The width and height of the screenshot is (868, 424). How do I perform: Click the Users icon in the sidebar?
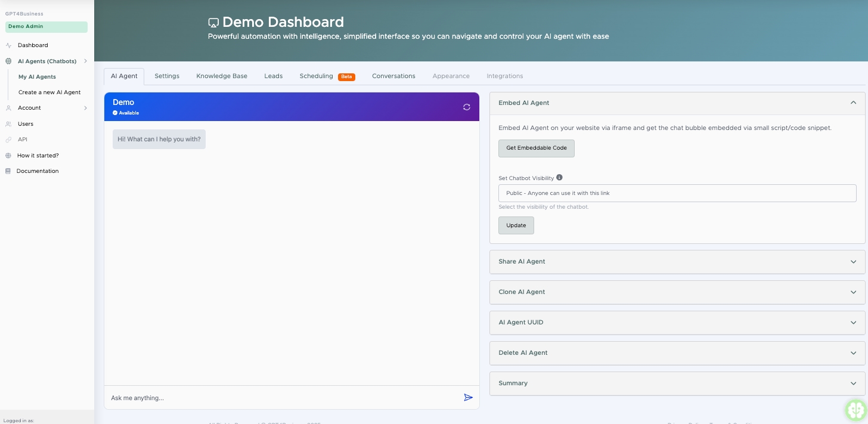[x=8, y=124]
